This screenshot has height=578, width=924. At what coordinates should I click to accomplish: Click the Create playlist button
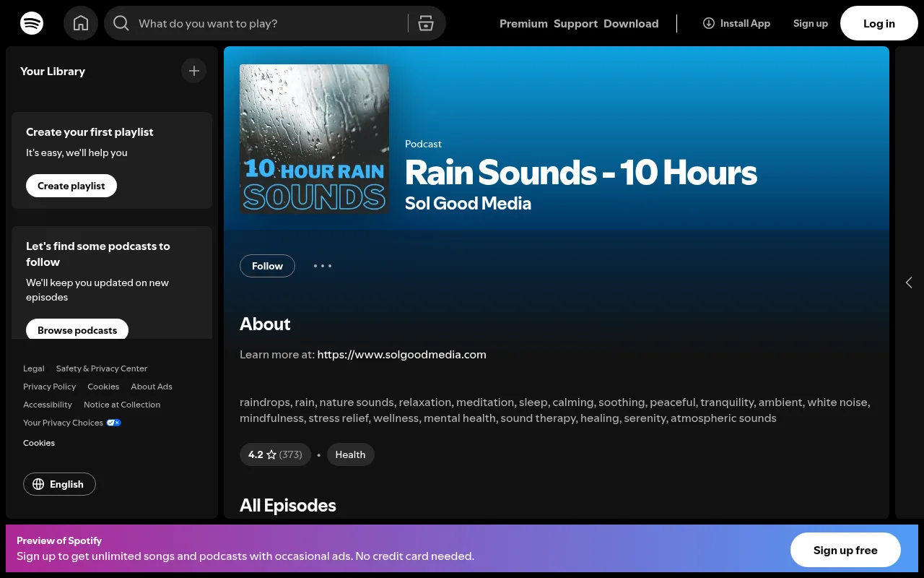(x=71, y=186)
